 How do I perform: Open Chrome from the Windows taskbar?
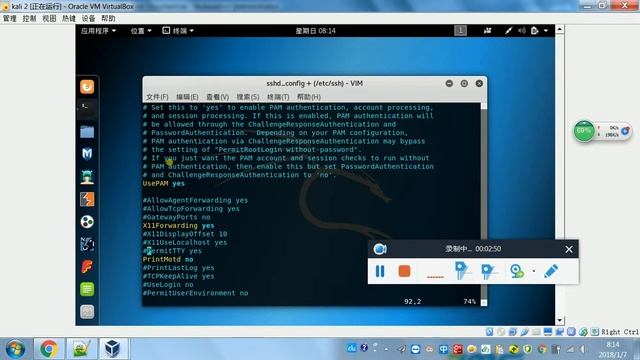[x=49, y=349]
